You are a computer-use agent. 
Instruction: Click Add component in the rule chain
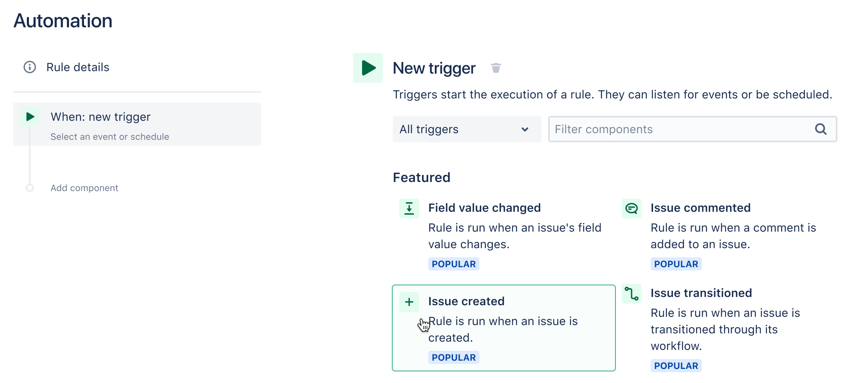[84, 188]
